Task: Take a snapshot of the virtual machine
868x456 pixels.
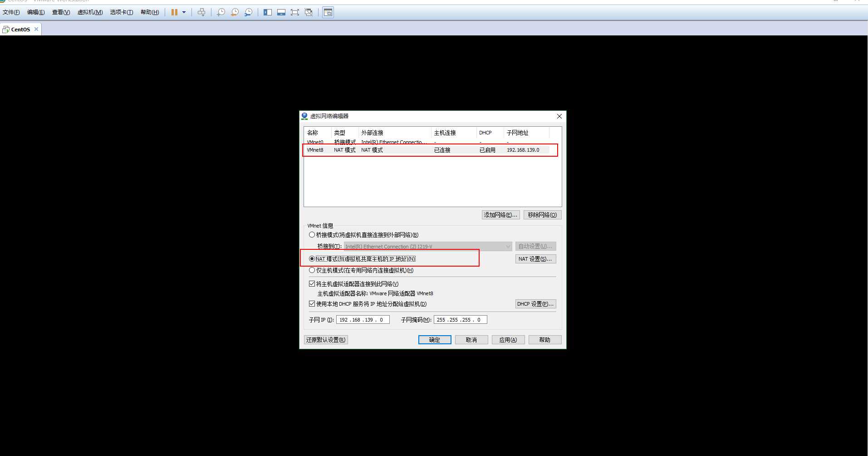Action: click(x=221, y=12)
